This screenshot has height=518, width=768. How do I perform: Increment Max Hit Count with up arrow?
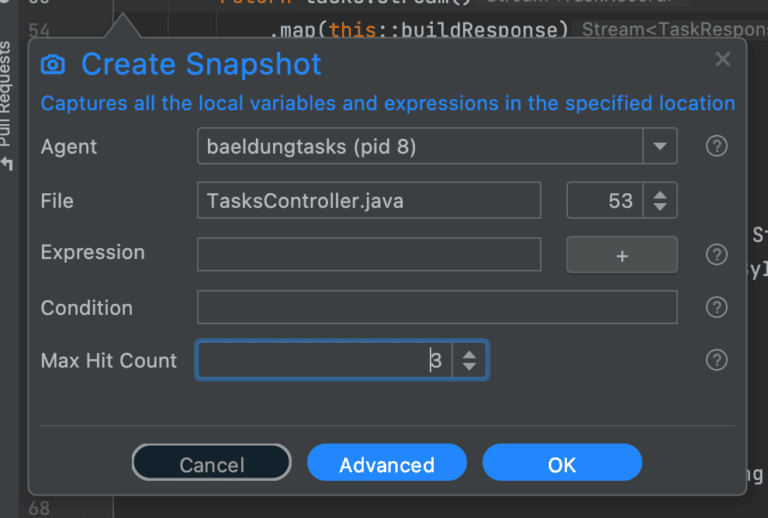pos(469,354)
